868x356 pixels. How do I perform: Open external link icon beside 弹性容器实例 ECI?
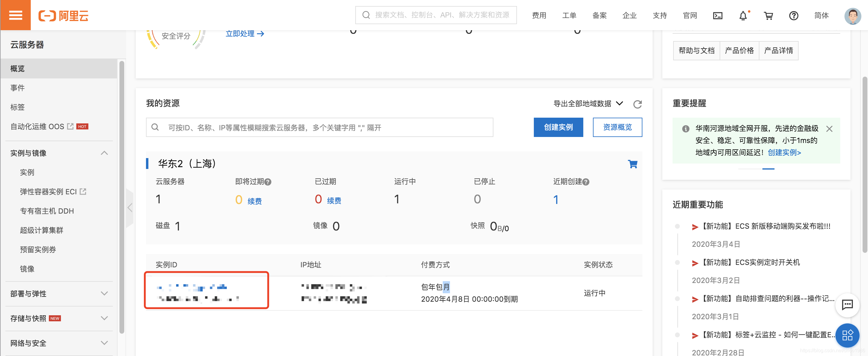coord(83,192)
